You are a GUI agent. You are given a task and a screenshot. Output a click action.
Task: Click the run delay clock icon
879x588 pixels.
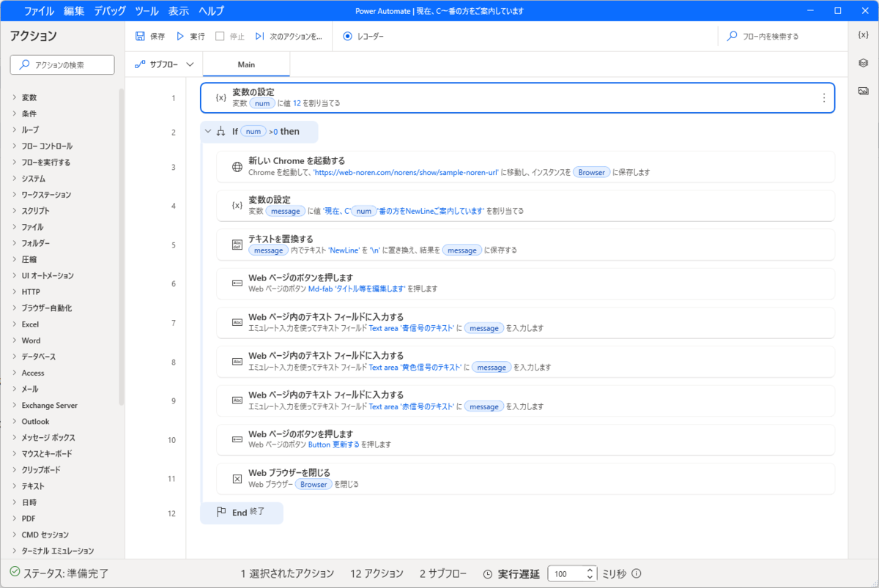click(x=489, y=573)
